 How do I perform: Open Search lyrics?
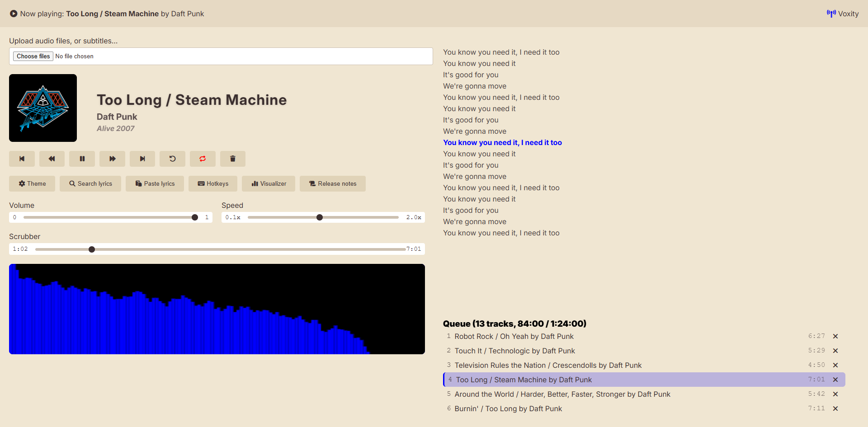(x=90, y=183)
